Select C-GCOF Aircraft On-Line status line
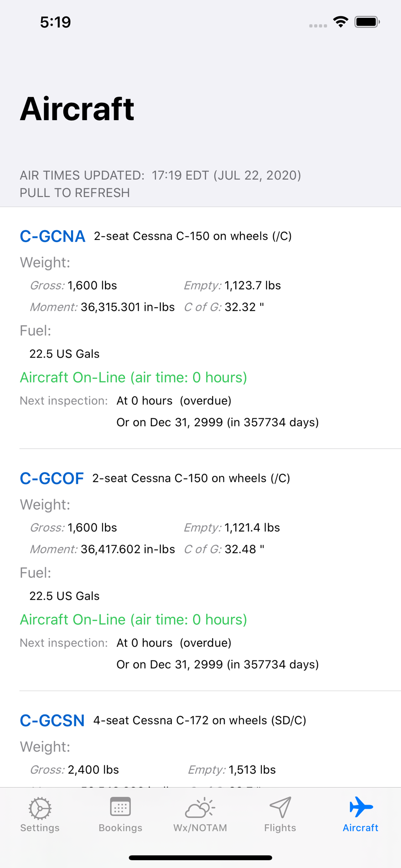The height and width of the screenshot is (868, 401). point(134,620)
